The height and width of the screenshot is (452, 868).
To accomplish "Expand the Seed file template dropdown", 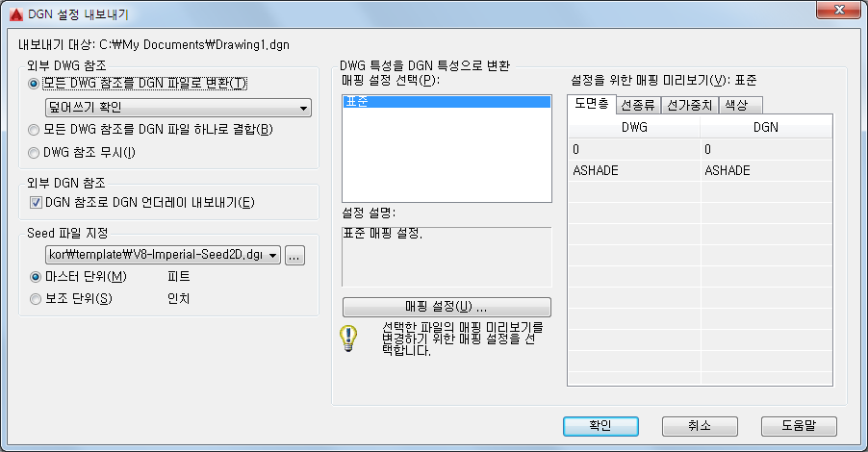I will (163, 255).
